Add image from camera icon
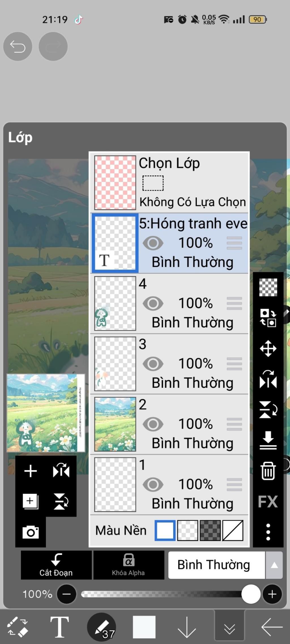This screenshot has height=644, width=290. tap(31, 532)
